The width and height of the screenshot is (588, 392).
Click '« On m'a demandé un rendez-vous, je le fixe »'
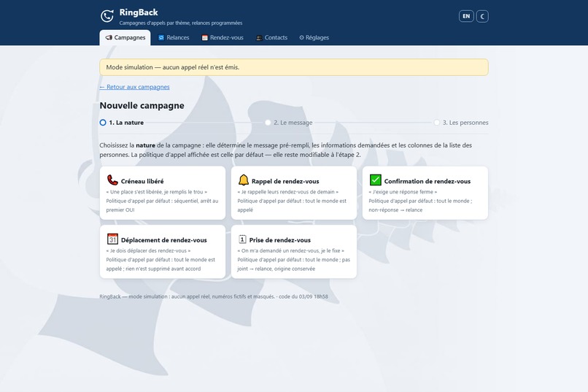point(290,250)
